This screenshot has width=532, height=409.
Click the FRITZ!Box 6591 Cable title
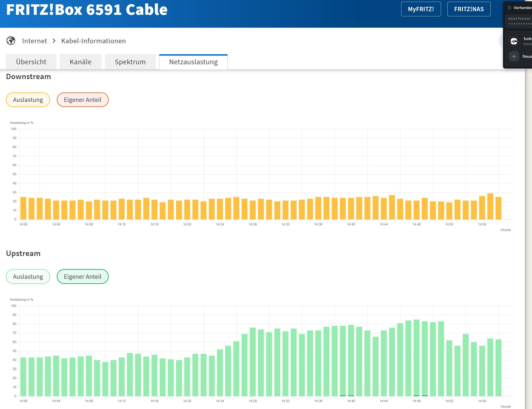(87, 10)
